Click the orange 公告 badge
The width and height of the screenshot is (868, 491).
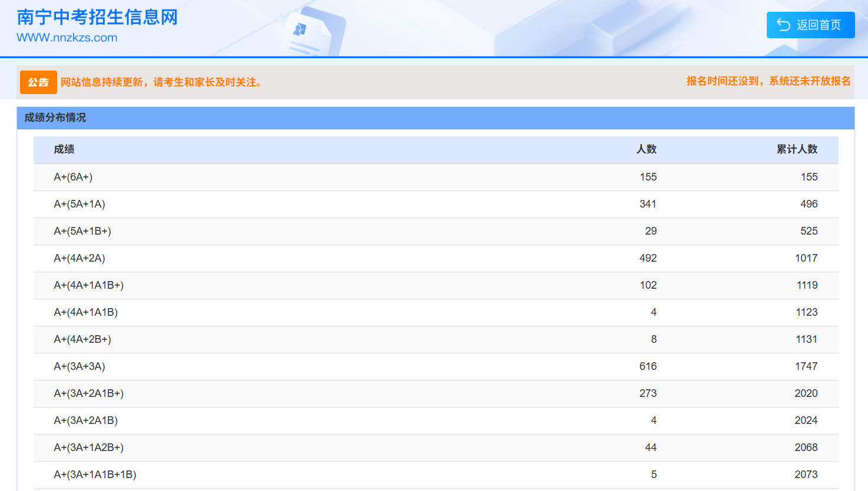pyautogui.click(x=38, y=82)
